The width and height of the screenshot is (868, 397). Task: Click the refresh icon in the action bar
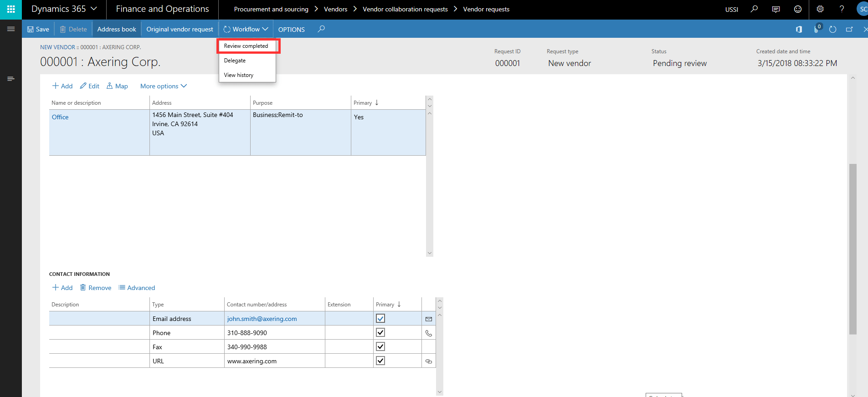(x=833, y=29)
